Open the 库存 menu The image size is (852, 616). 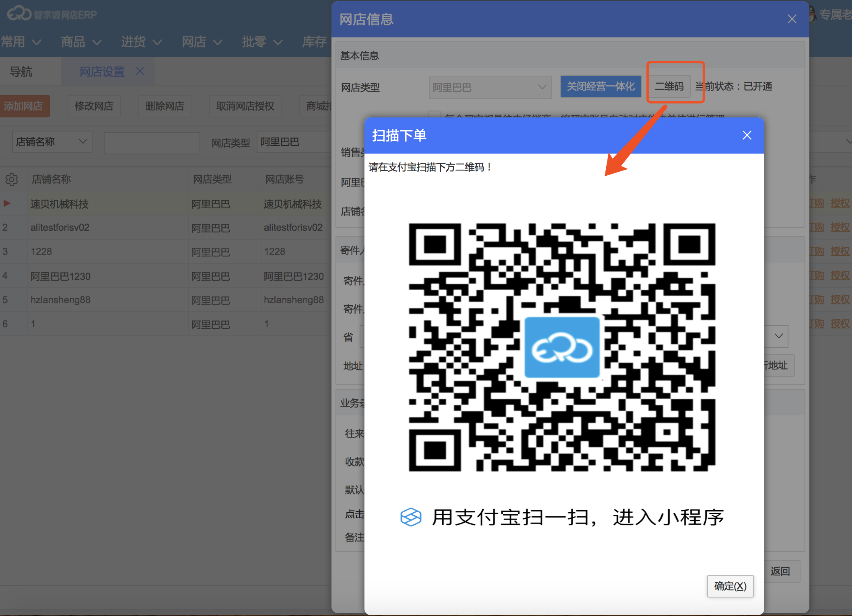pyautogui.click(x=315, y=42)
